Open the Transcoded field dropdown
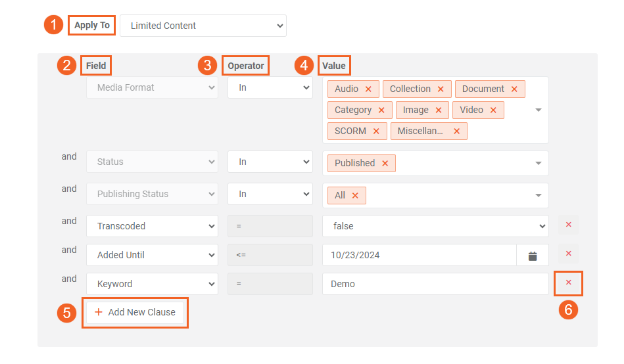 (x=152, y=226)
